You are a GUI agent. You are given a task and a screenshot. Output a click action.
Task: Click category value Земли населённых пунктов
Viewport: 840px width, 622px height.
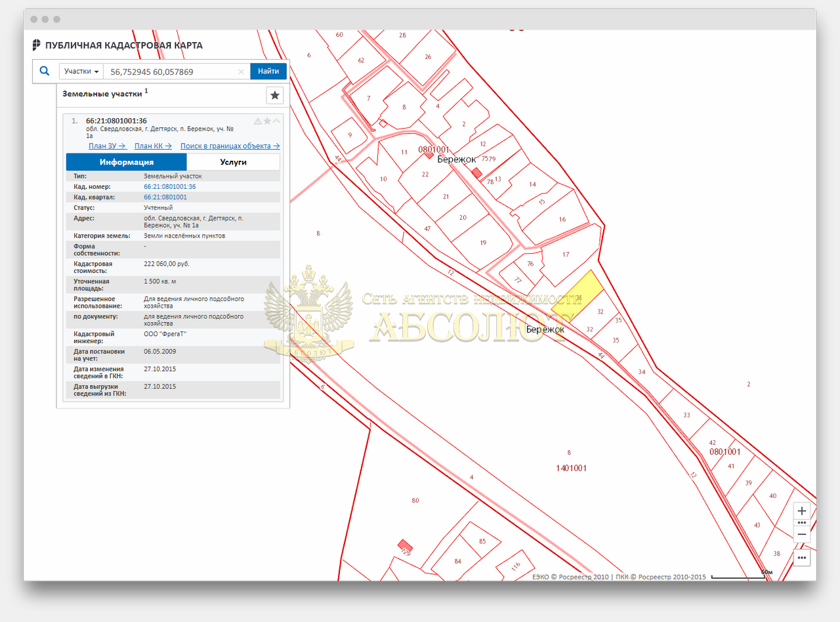tap(184, 236)
